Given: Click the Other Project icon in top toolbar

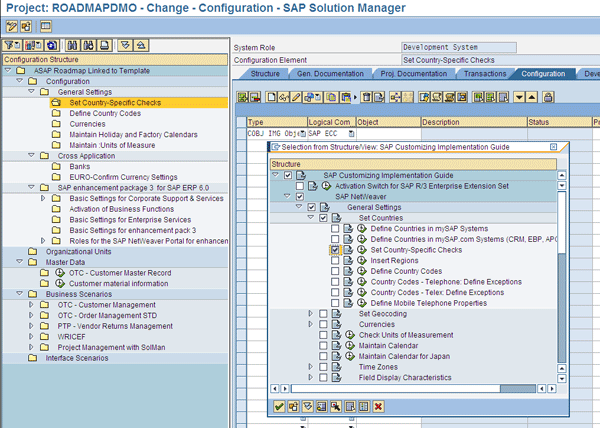Looking at the screenshot, I should 26,26.
